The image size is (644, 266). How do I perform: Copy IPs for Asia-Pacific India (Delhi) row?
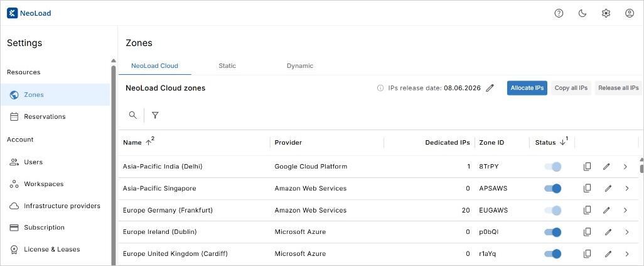coord(588,167)
